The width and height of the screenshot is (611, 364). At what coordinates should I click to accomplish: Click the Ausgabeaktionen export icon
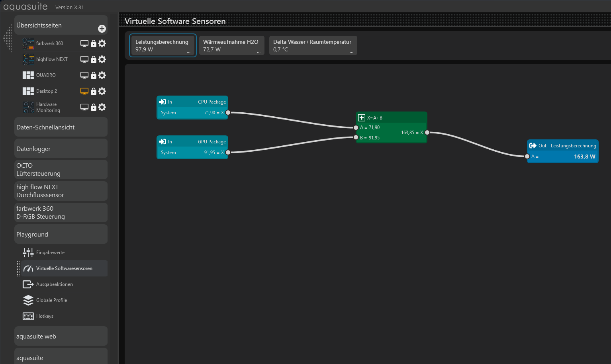[28, 284]
